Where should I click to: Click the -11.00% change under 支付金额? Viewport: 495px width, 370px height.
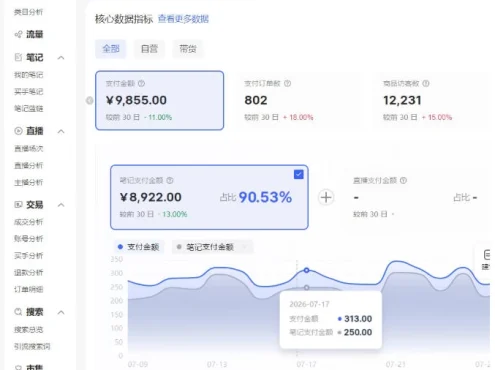(158, 117)
